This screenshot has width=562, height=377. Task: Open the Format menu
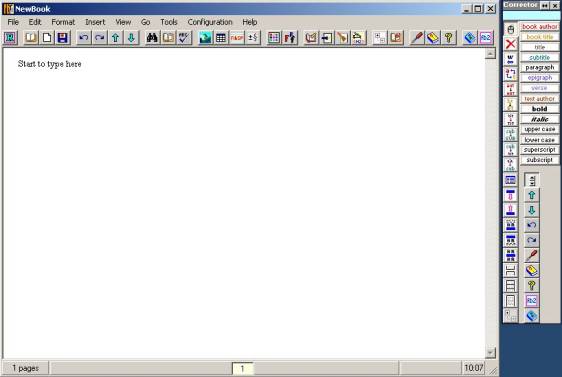(x=63, y=22)
